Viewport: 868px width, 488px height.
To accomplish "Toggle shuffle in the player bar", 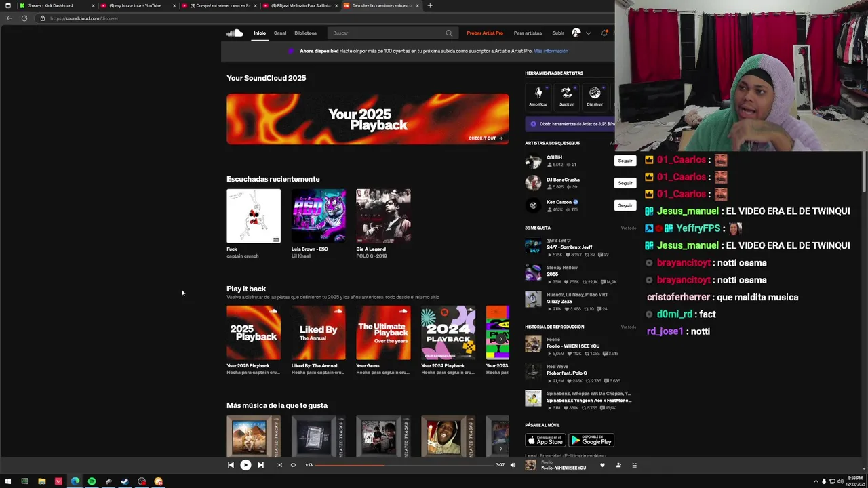I will [x=279, y=465].
